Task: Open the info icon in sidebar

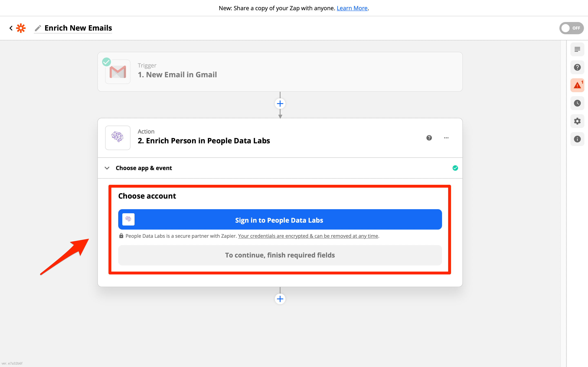Action: (577, 139)
